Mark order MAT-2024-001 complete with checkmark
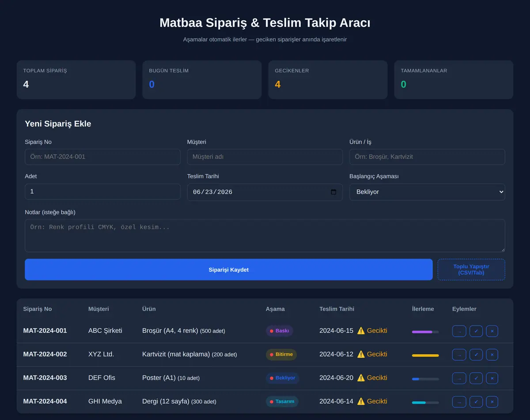 (476, 331)
